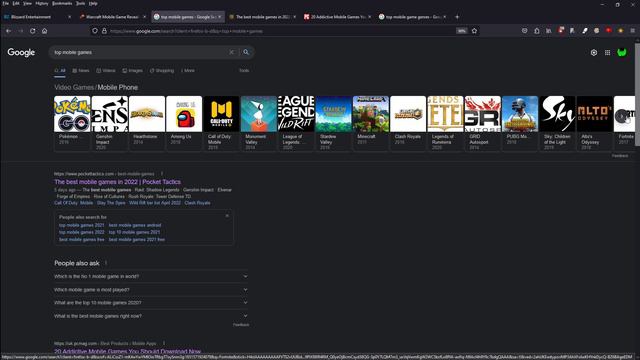Click the Google magnifier search button
The image size is (640, 360).
coord(246,52)
